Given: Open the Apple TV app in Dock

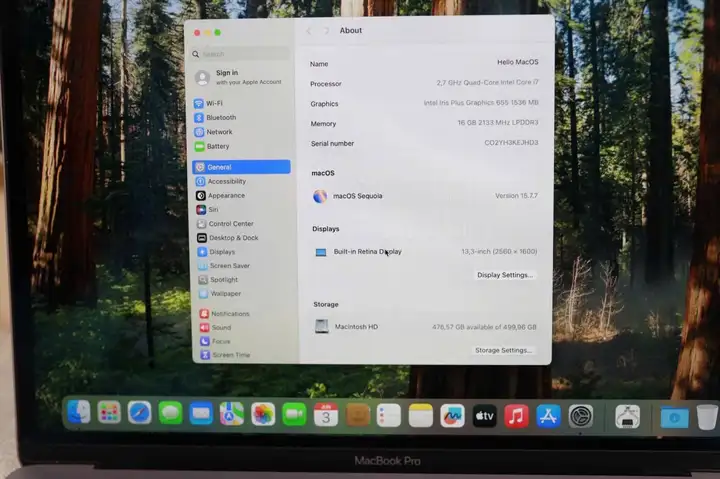Looking at the screenshot, I should pos(484,416).
